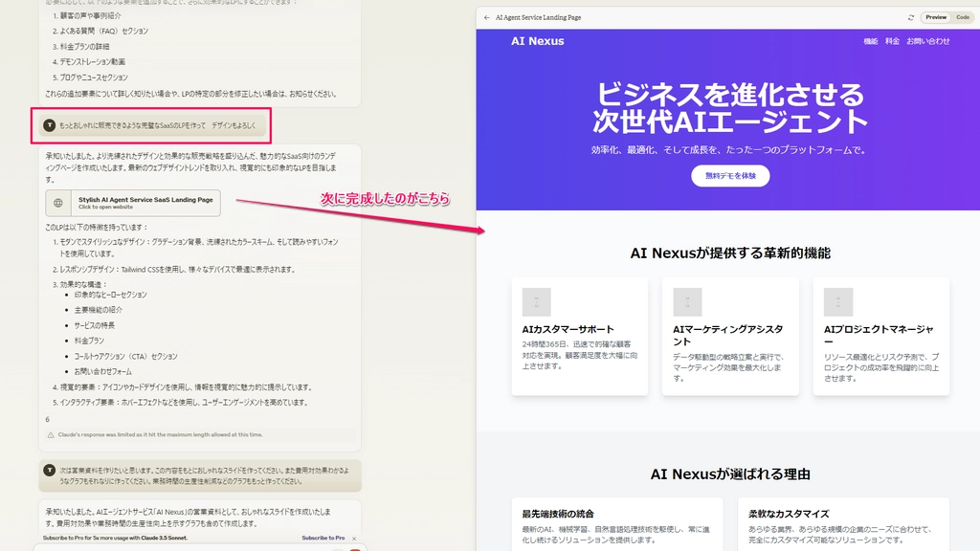
Task: Click list item 料金プランの詳細
Action: [x=84, y=47]
